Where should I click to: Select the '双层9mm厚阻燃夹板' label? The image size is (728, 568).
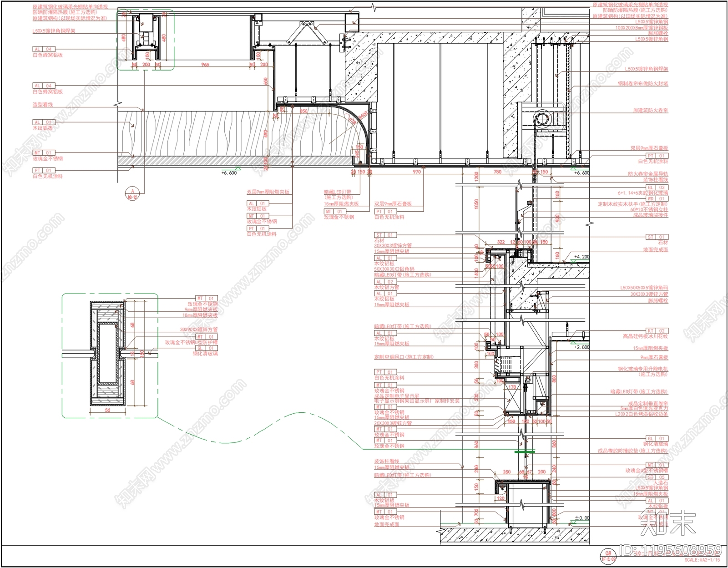pos(268,193)
